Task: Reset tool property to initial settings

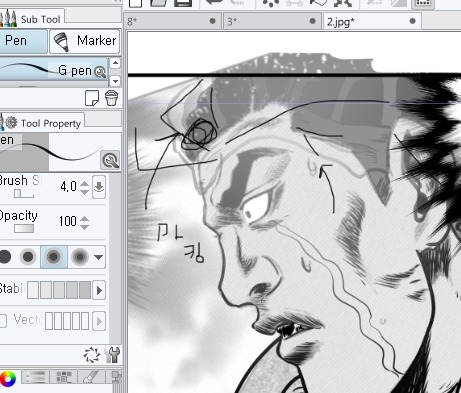Action: coord(91,355)
